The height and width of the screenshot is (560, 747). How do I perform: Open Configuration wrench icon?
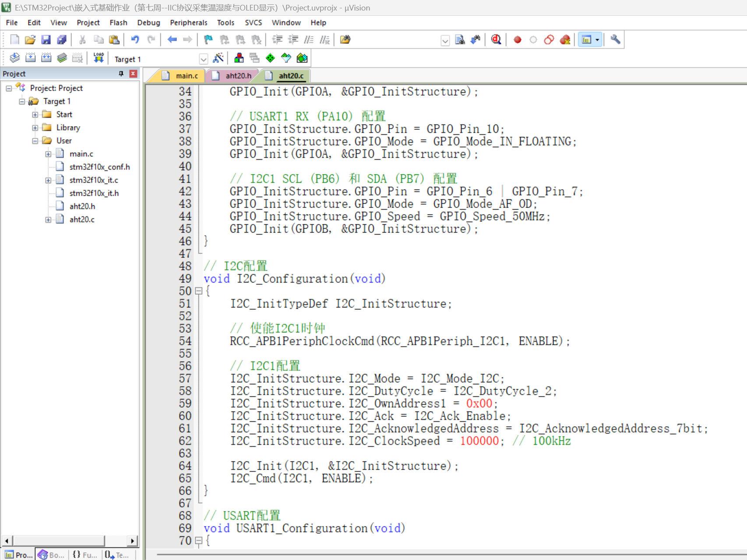coord(615,40)
